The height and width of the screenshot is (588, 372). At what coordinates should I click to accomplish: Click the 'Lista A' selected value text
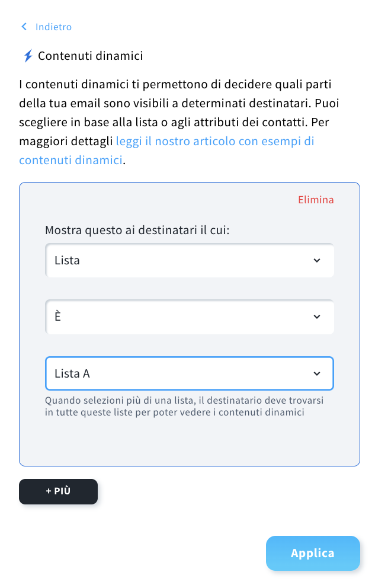click(72, 374)
